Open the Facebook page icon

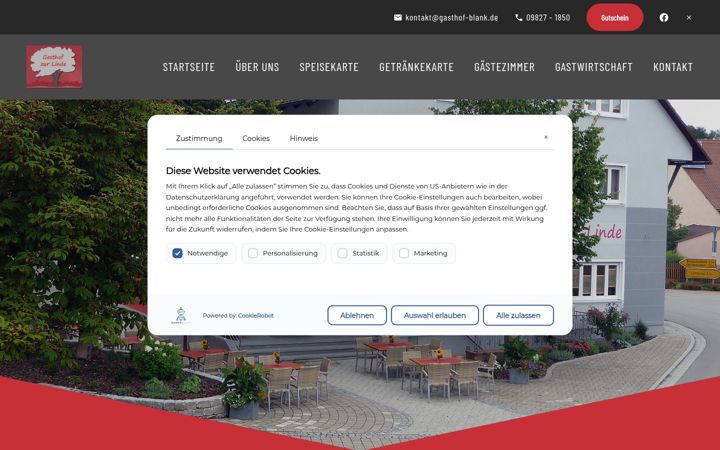(x=664, y=17)
